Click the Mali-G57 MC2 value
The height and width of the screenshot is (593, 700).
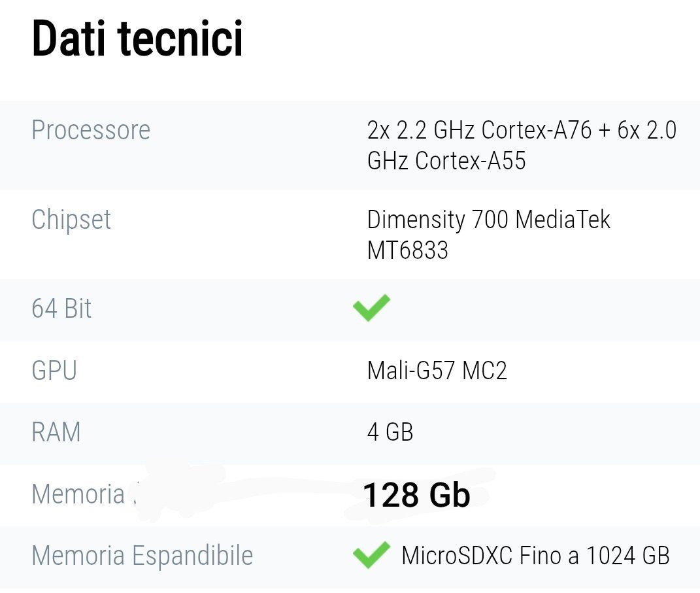(437, 370)
